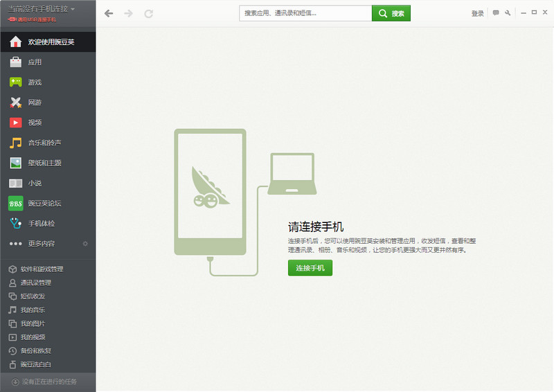
Task: Maximize the Wandoujia window
Action: tap(534, 12)
